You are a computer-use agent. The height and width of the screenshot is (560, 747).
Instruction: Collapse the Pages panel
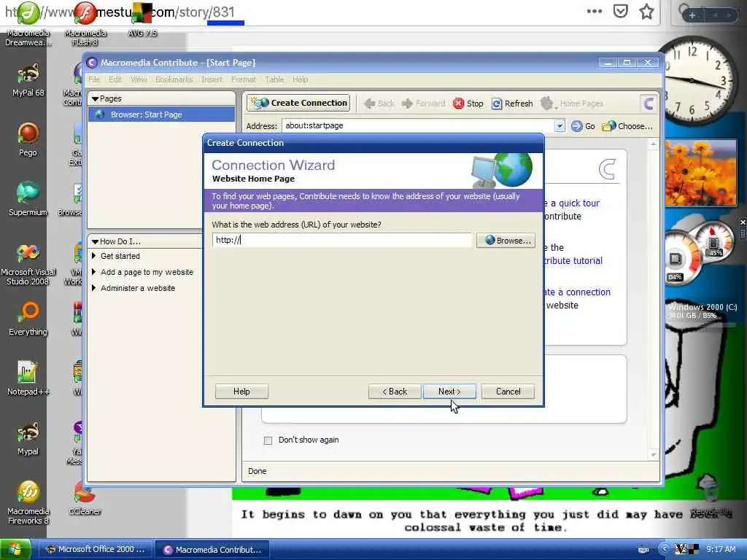[96, 98]
